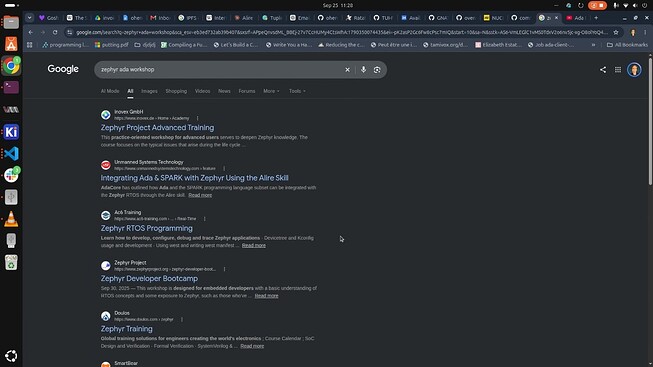
Task: Start voice search with the microphone icon
Action: tap(363, 70)
